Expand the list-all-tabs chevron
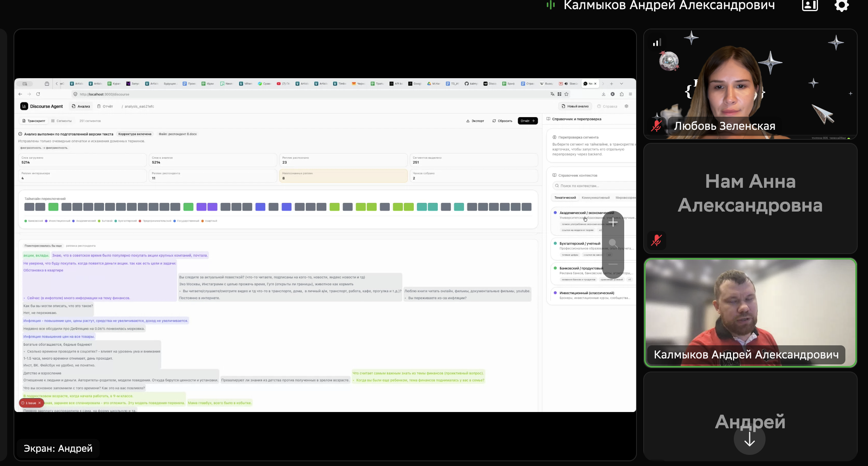Viewport: 868px width, 466px height. [x=621, y=84]
